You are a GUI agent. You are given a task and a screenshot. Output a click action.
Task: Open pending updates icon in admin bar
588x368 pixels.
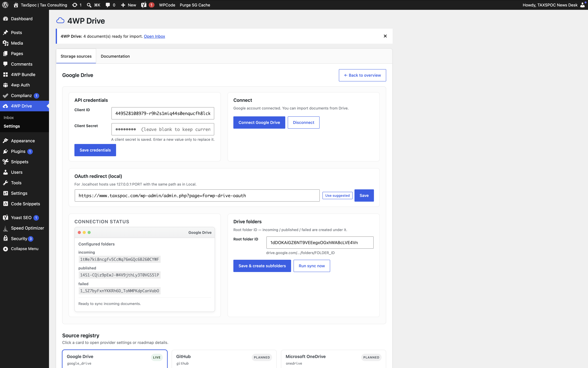tap(75, 5)
